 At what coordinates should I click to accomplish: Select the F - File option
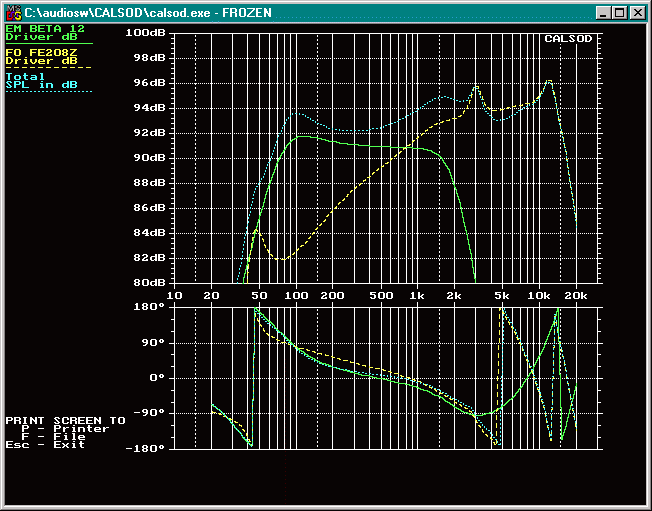53,437
